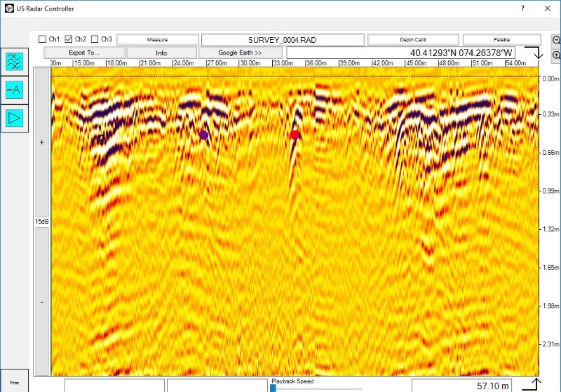
Task: Click the SURVEY_0004.RAD filename field
Action: coord(282,40)
